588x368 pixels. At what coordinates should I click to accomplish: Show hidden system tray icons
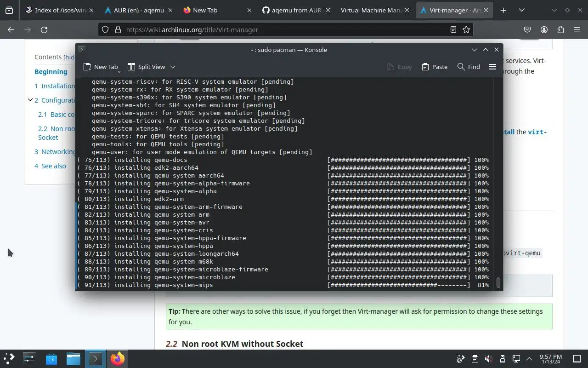(x=529, y=359)
